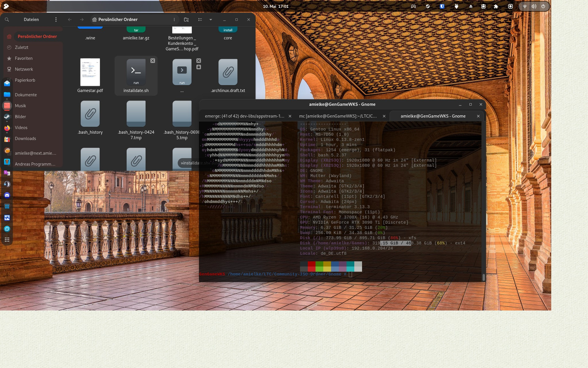Switch to the mc terminal tab
Screen dimensions: 588x368
(x=338, y=116)
